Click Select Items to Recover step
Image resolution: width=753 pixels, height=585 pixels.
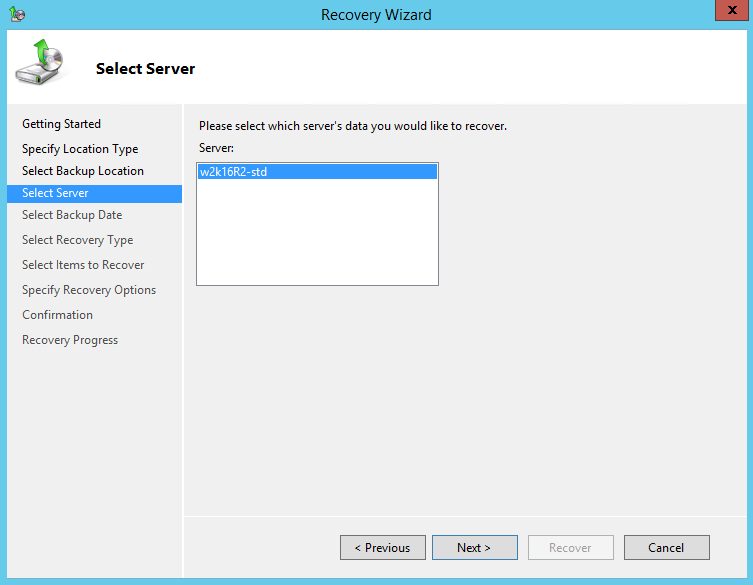tap(83, 265)
